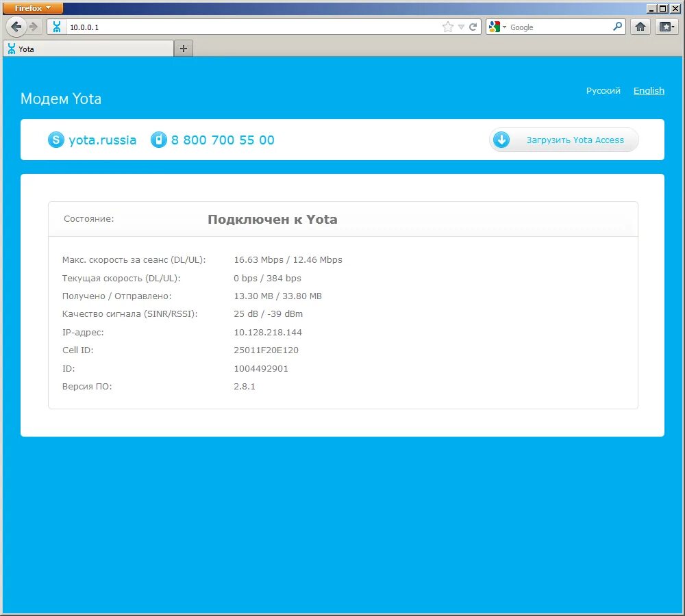Image resolution: width=685 pixels, height=616 pixels.
Task: Click the Состояние: label
Action: click(88, 219)
